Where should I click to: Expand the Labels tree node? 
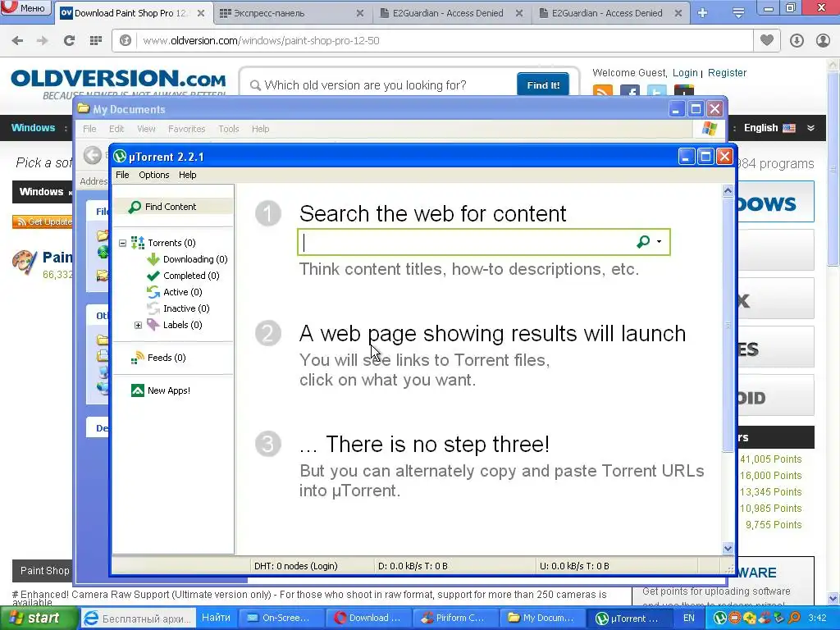point(138,325)
